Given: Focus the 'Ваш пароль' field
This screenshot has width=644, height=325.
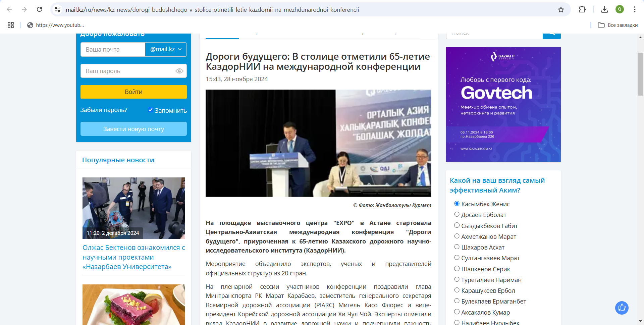Looking at the screenshot, I should tap(133, 71).
